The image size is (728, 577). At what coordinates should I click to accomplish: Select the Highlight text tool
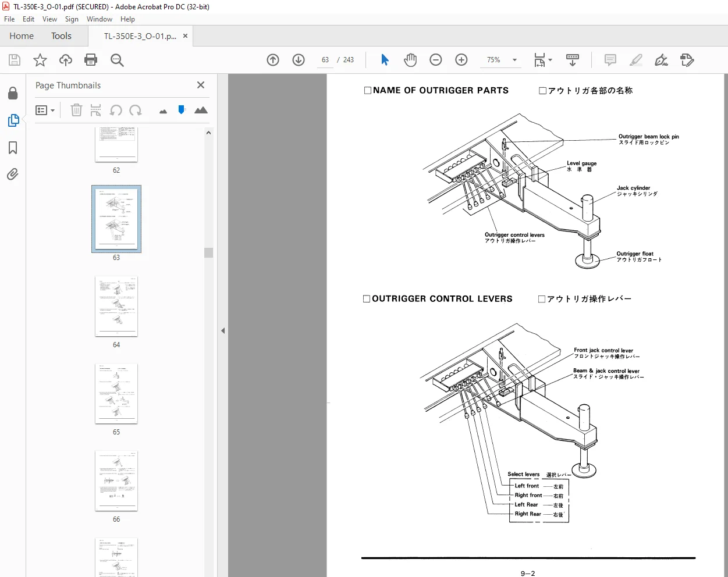click(x=636, y=60)
